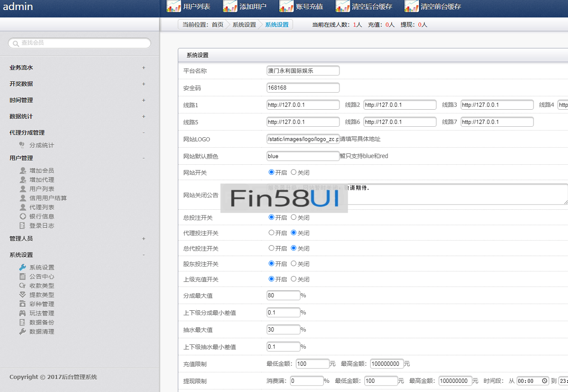Click the 添加用户 icon in top toolbar

(230, 7)
